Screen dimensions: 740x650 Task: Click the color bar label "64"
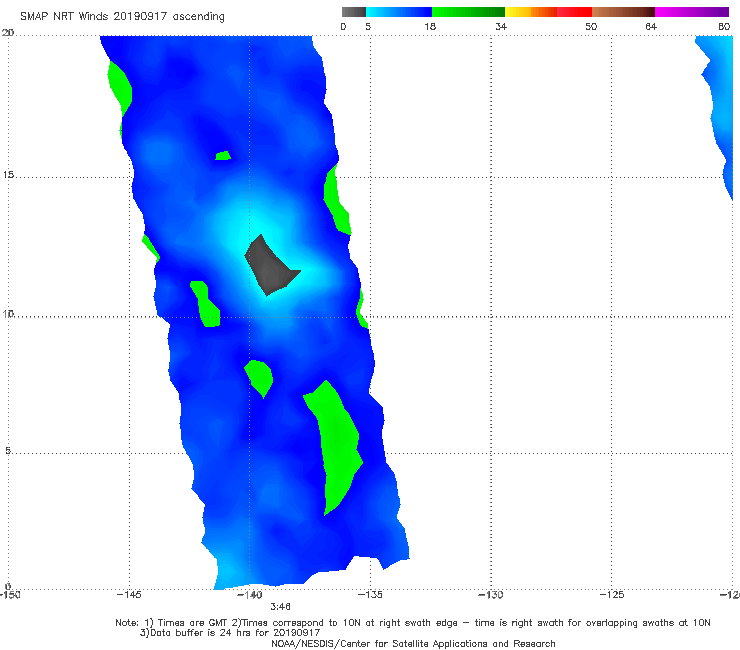[x=651, y=26]
